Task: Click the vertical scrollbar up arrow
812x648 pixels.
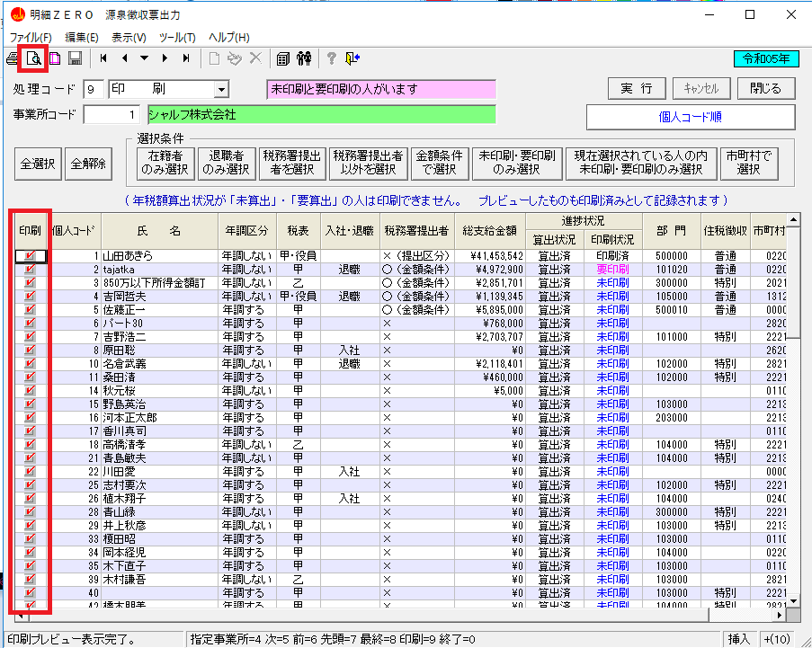Action: tap(793, 219)
